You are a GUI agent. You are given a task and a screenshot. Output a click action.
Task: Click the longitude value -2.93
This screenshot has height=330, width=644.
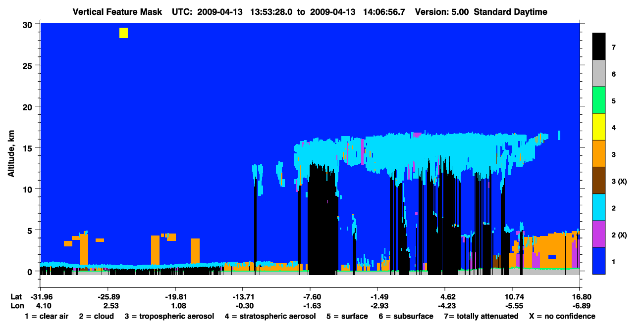[x=379, y=306]
